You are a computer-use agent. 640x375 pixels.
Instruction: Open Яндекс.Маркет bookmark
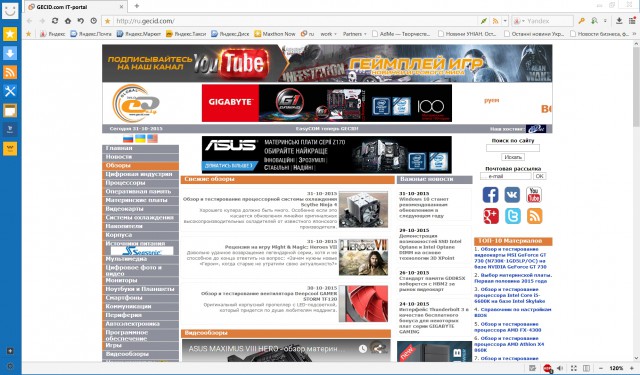(x=139, y=34)
